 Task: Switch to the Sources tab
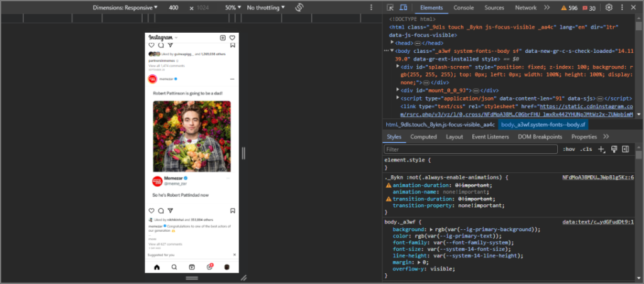coord(494,8)
